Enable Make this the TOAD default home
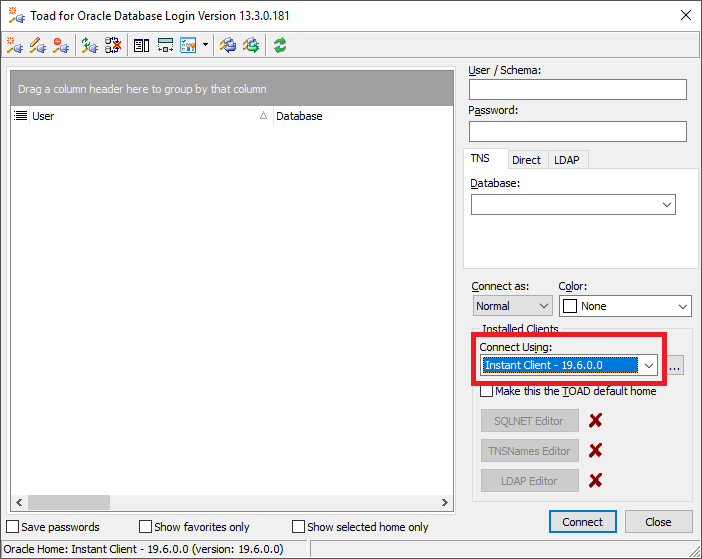The width and height of the screenshot is (702, 559). pyautogui.click(x=486, y=391)
